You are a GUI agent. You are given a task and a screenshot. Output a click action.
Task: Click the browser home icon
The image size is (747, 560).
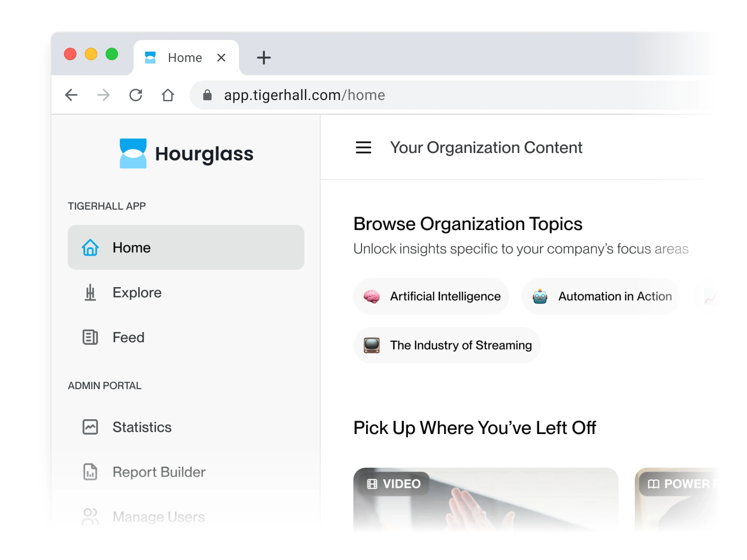(x=168, y=95)
